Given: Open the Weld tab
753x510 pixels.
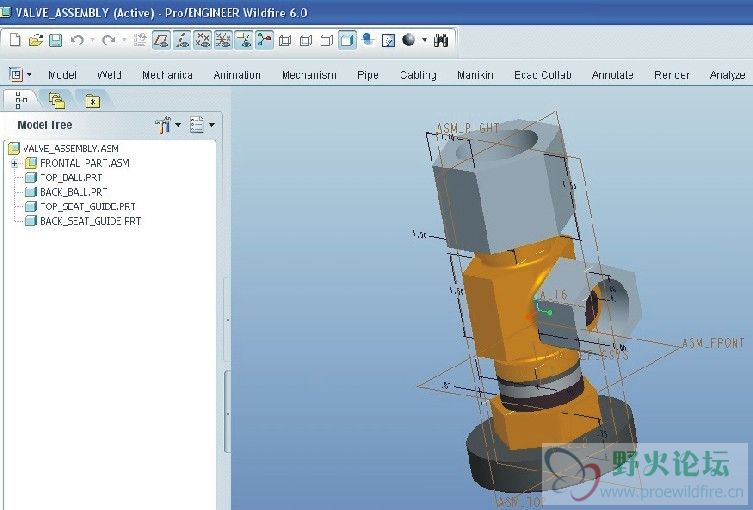Looking at the screenshot, I should pos(109,75).
